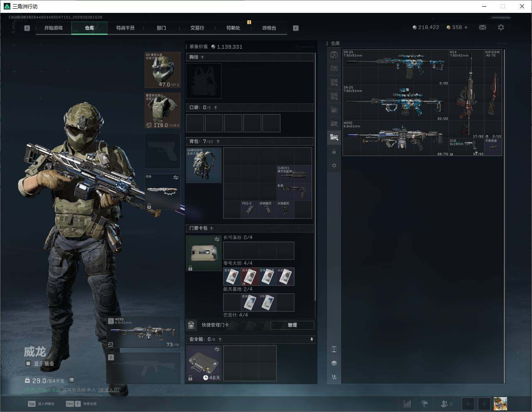
Task: Swap the safe box via arrows
Action: click(x=217, y=349)
